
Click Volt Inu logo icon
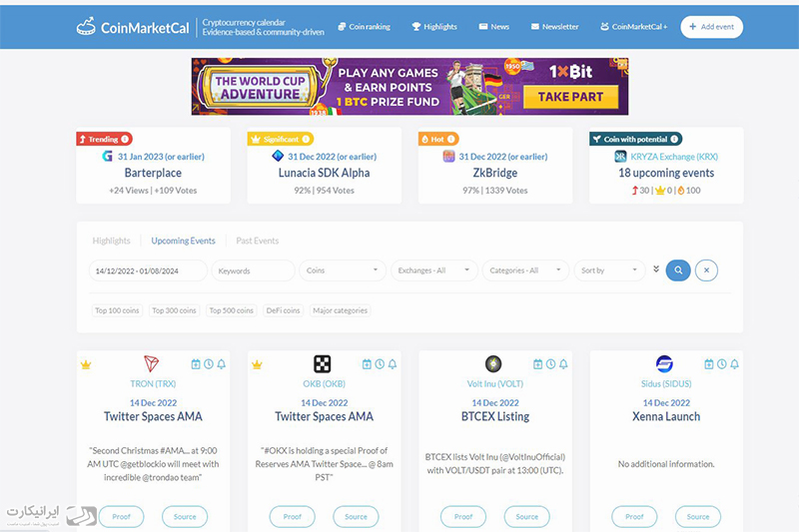point(493,364)
